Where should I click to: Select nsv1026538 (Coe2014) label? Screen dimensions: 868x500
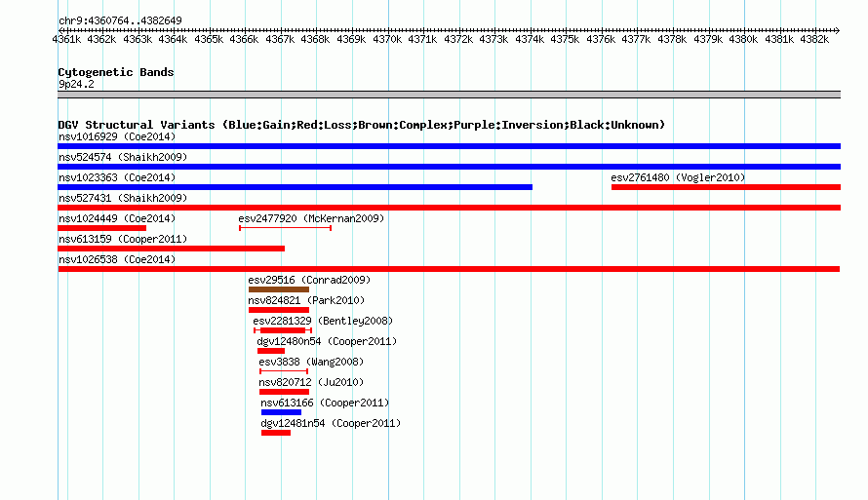pos(117,259)
